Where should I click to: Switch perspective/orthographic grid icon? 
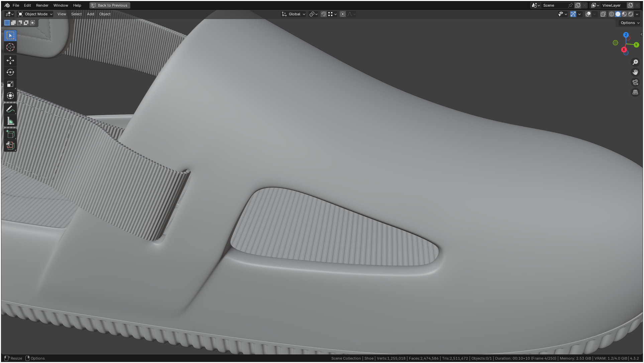point(635,92)
